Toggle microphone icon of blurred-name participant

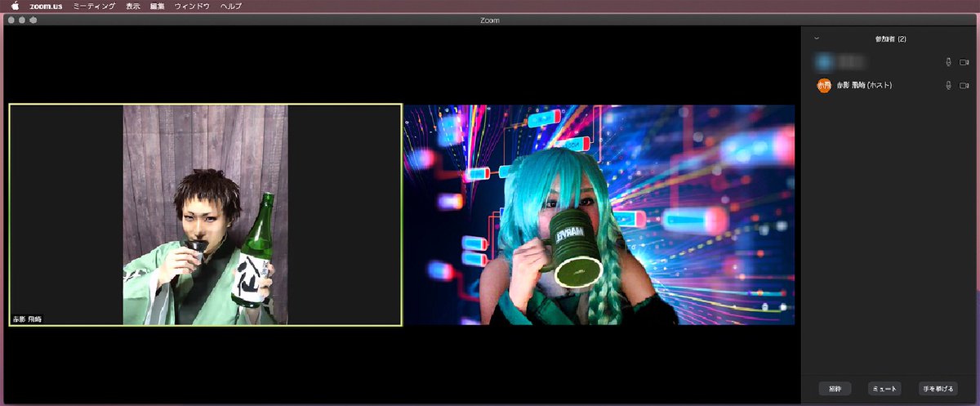tap(948, 61)
